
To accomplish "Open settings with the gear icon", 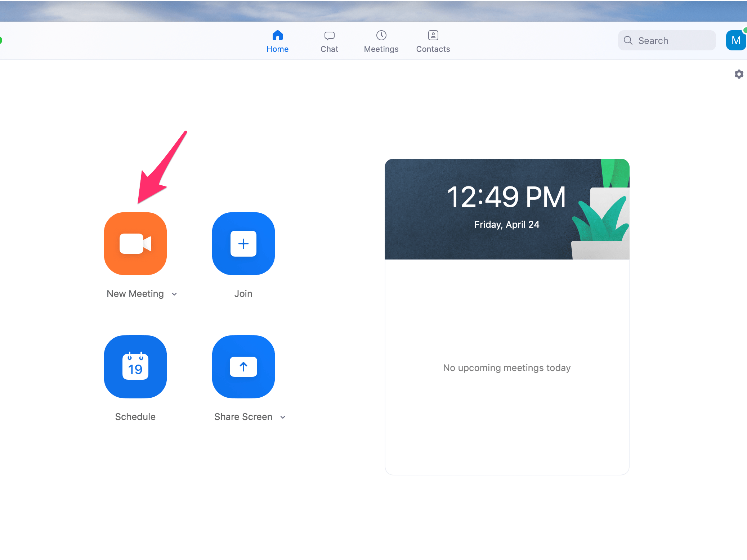I will (739, 74).
